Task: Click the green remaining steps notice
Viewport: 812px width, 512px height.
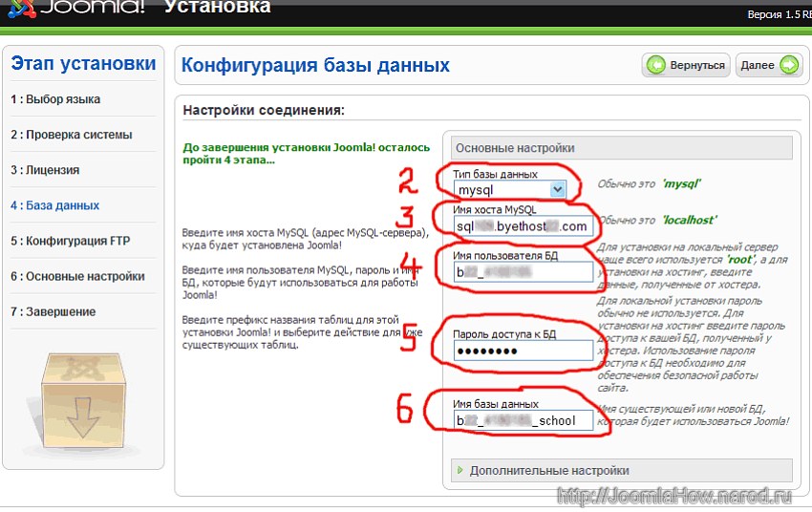Action: coord(306,153)
